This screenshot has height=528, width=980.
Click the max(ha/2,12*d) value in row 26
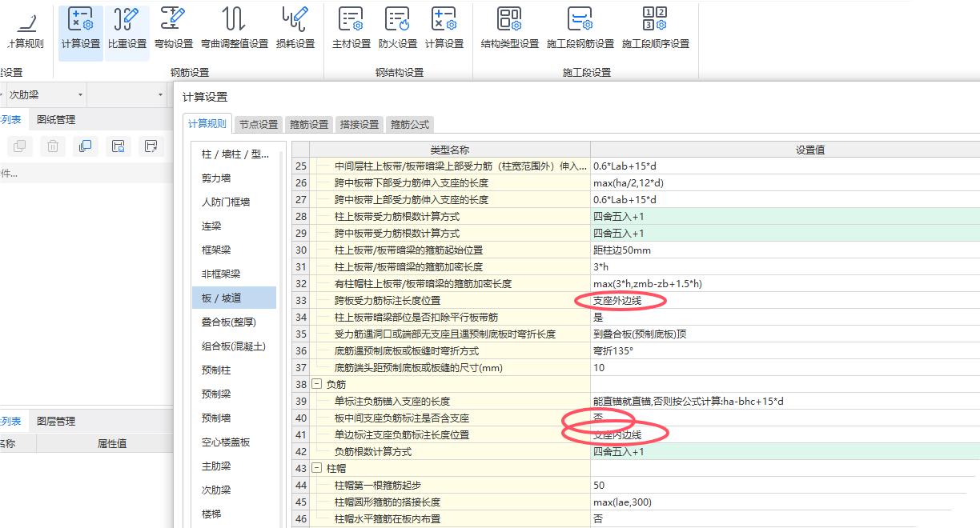[x=628, y=183]
